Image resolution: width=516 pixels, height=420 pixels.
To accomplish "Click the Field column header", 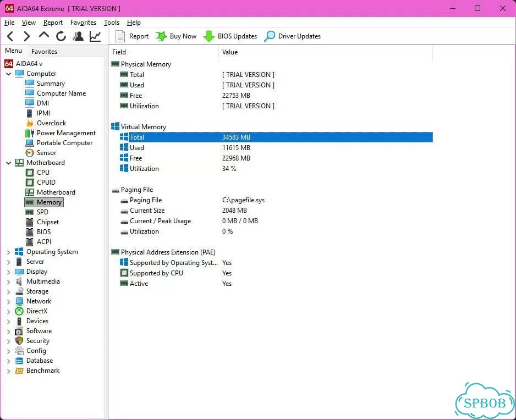I will point(163,52).
